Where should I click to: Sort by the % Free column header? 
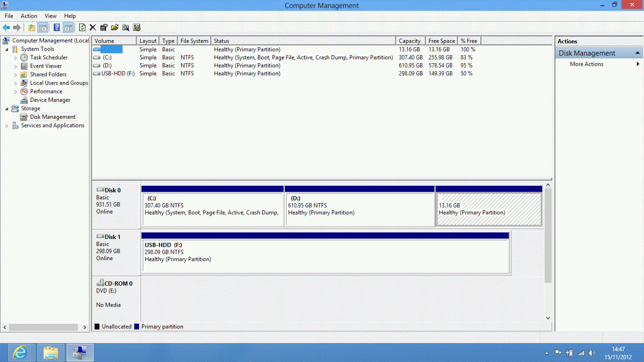click(470, 41)
